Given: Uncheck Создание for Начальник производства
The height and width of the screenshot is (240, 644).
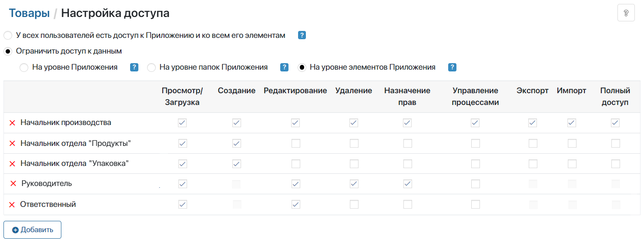Looking at the screenshot, I should point(237,123).
